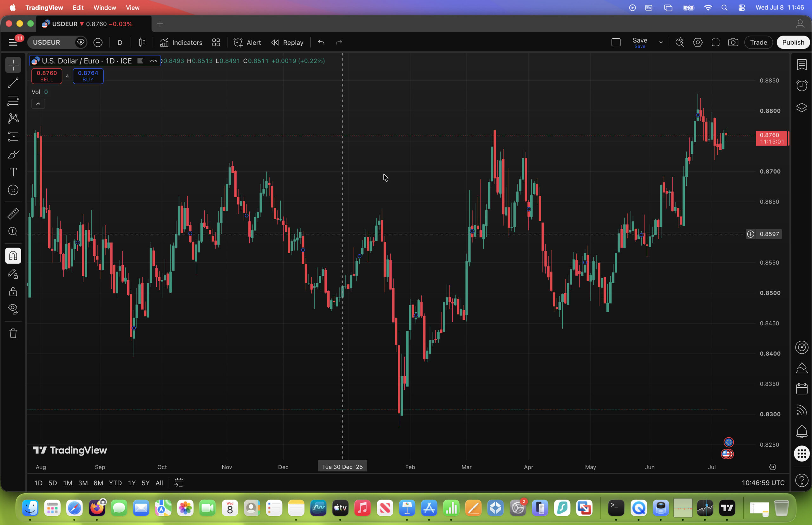Image resolution: width=812 pixels, height=525 pixels.
Task: Add order at 0.8597 price plus icon
Action: click(751, 234)
